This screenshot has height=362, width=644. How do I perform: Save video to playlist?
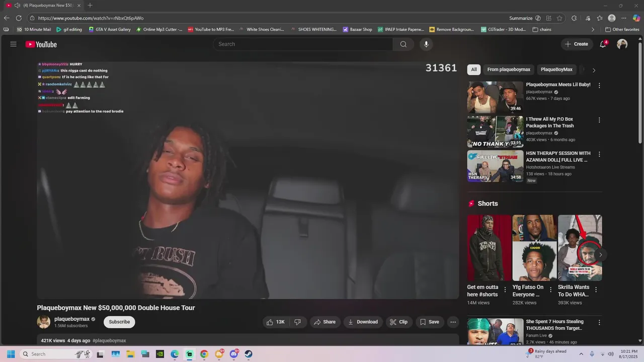(x=430, y=322)
